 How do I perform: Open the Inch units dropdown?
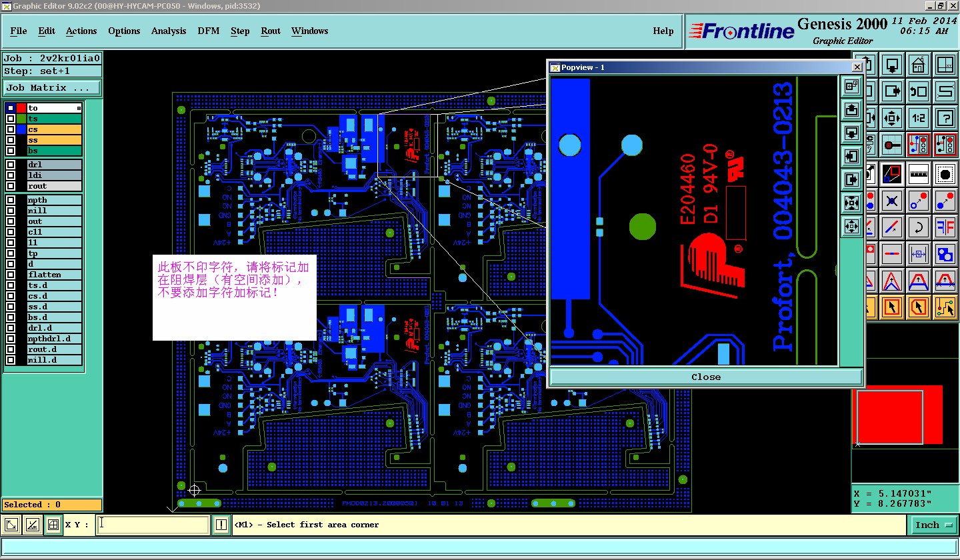click(933, 525)
